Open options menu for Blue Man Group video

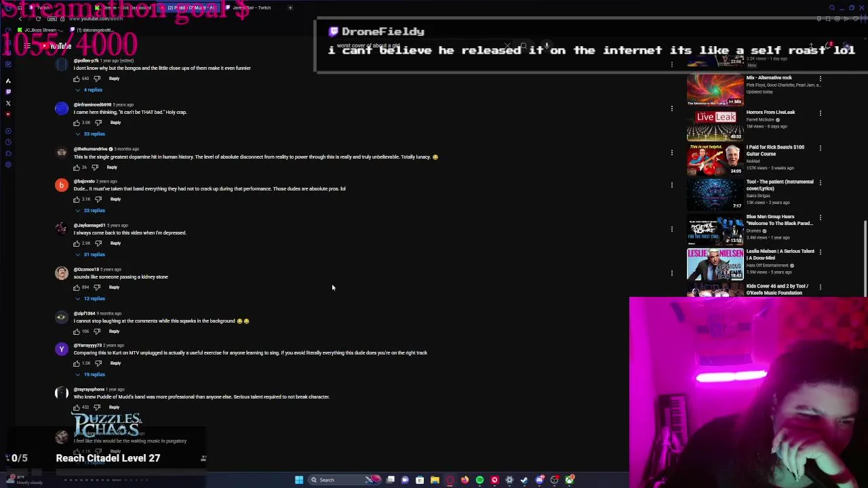point(821,218)
